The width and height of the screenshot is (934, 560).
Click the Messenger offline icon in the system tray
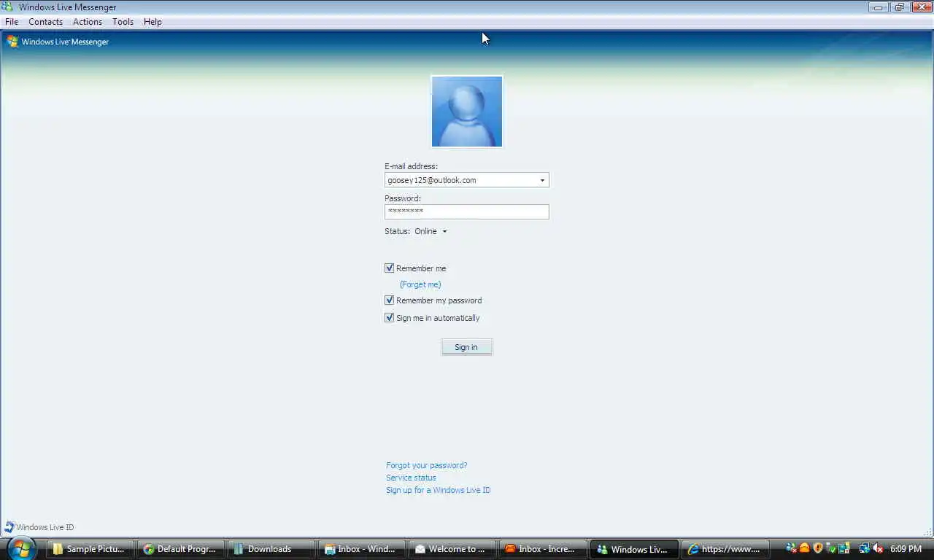click(791, 548)
